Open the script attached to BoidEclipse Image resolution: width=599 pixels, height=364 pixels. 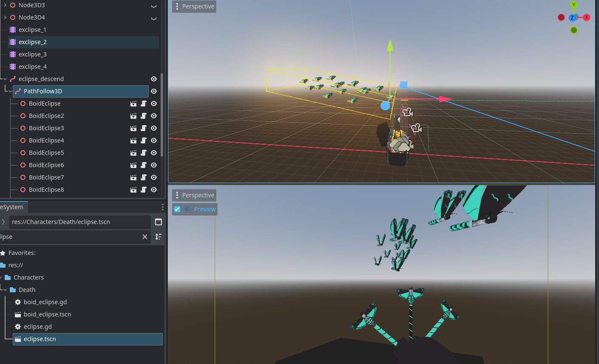coord(144,104)
